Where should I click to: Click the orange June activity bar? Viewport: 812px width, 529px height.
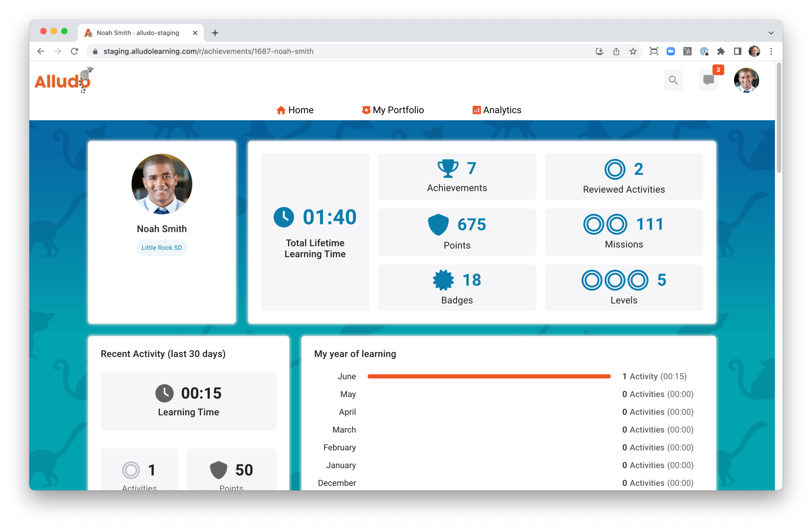click(x=489, y=376)
